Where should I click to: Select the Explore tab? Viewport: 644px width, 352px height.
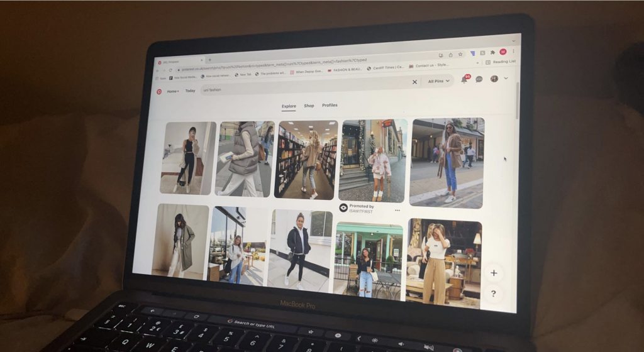[289, 106]
